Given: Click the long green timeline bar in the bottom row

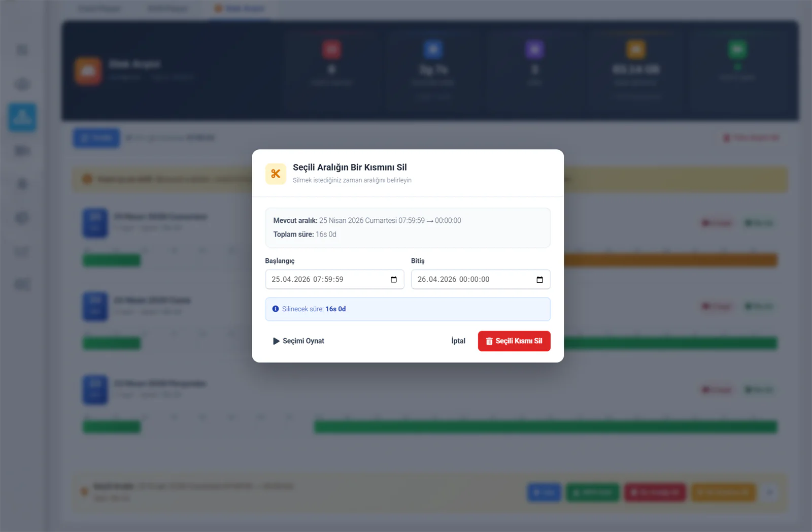Looking at the screenshot, I should (x=546, y=427).
